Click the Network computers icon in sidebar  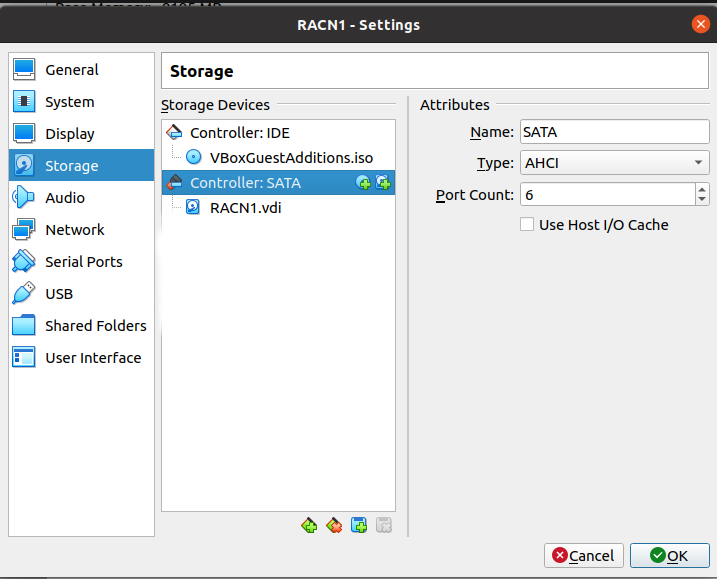[x=24, y=230]
